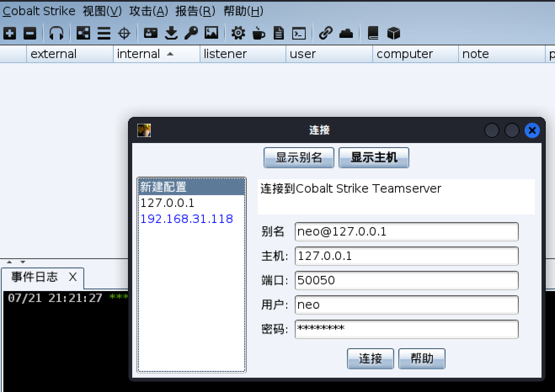The image size is (555, 392).
Task: Click the 连接 button in dialog
Action: click(x=371, y=359)
